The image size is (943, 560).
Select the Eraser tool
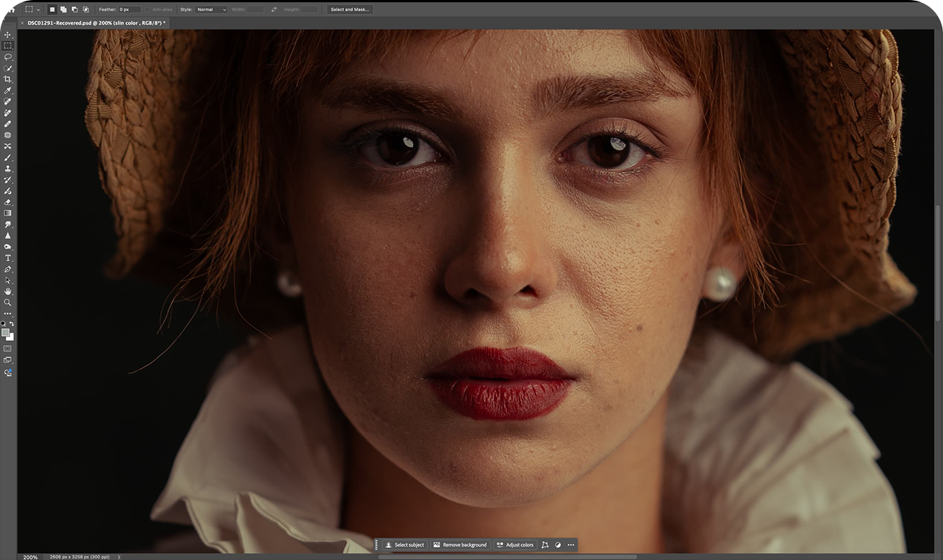tap(8, 202)
